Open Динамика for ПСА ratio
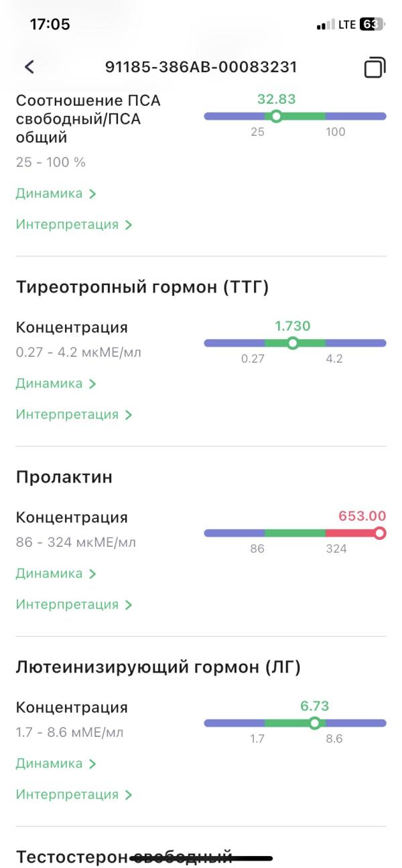 coord(56,193)
